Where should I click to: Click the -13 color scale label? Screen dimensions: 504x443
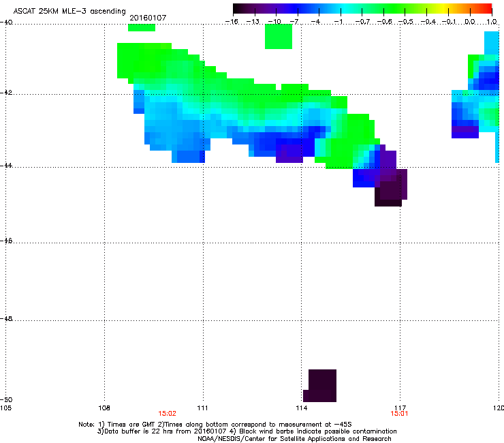click(x=253, y=22)
